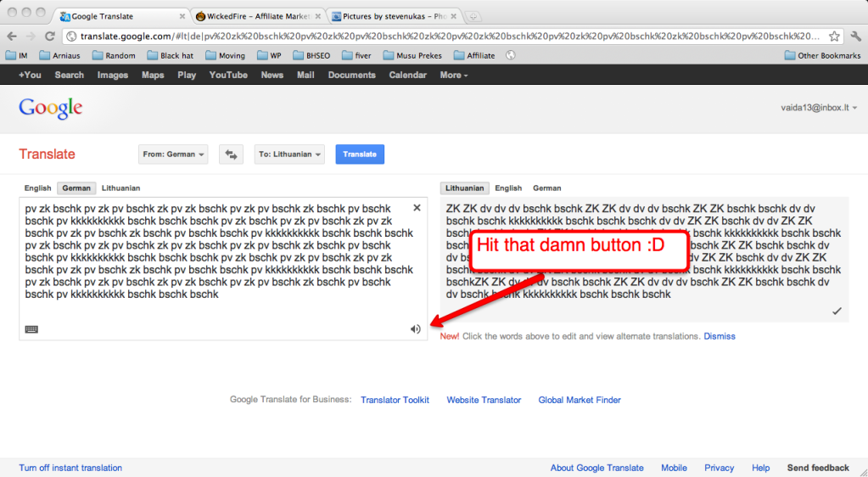Image resolution: width=868 pixels, height=477 pixels.
Task: Expand the To: Lithuanian language dropdown
Action: pyautogui.click(x=289, y=154)
